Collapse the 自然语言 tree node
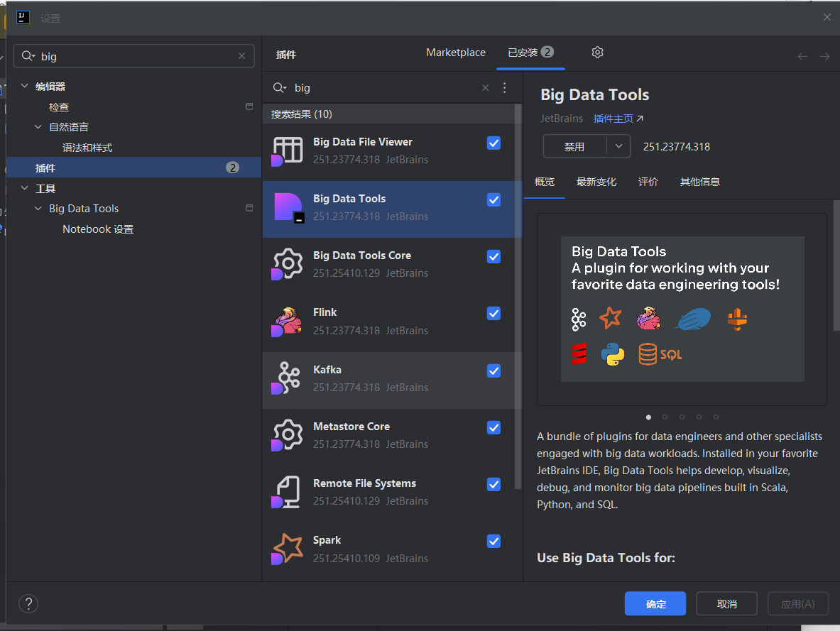The height and width of the screenshot is (631, 840). (38, 127)
